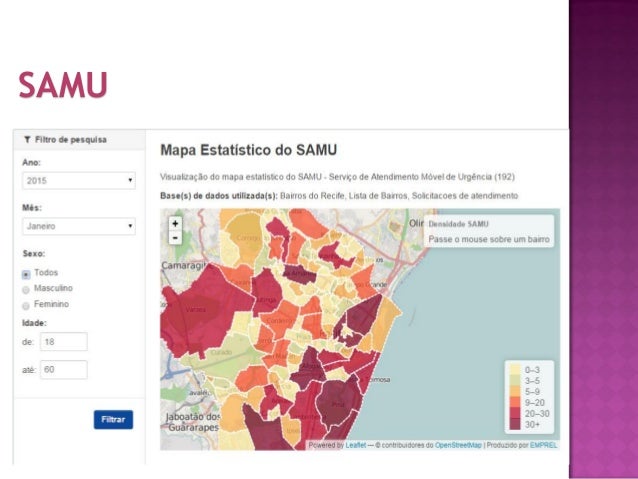Open the Mês dropdown showing Janeiro

79,226
